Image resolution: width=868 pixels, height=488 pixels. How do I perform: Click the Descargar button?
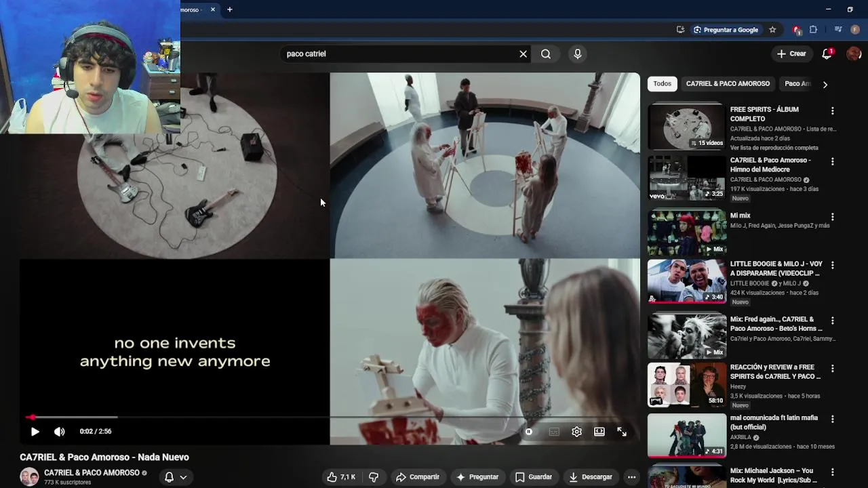(x=591, y=477)
